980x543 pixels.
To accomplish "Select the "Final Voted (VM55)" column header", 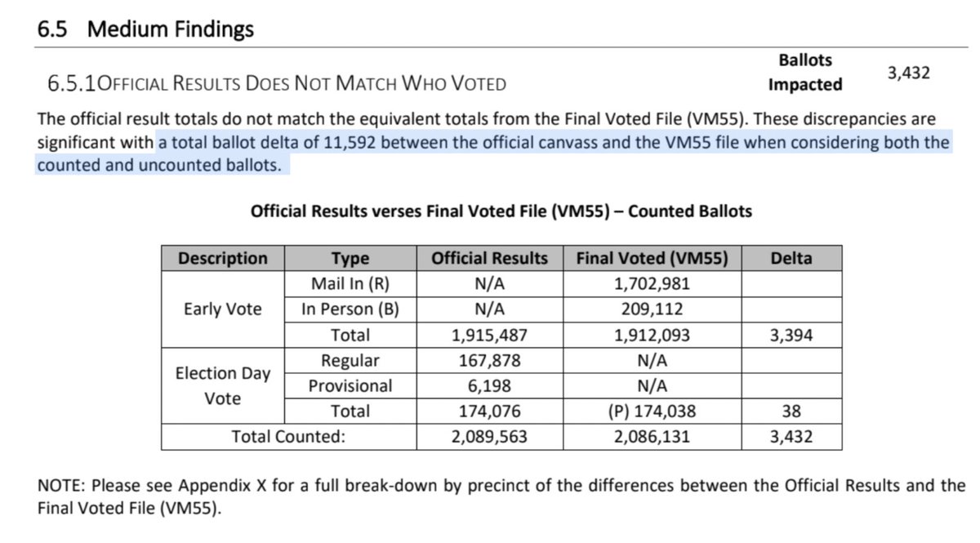I will click(x=652, y=258).
